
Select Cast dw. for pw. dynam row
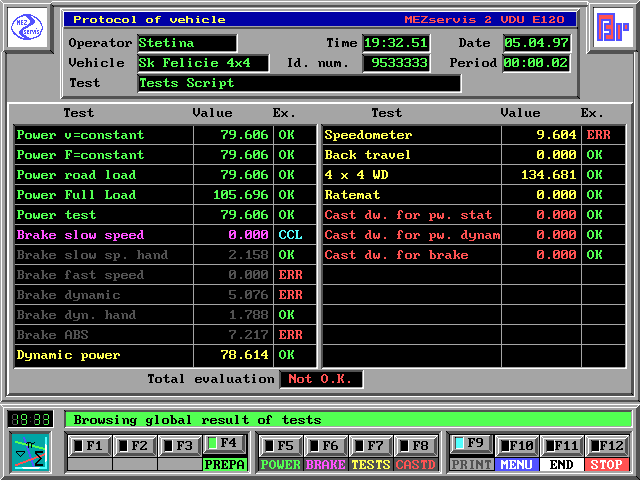tap(474, 235)
